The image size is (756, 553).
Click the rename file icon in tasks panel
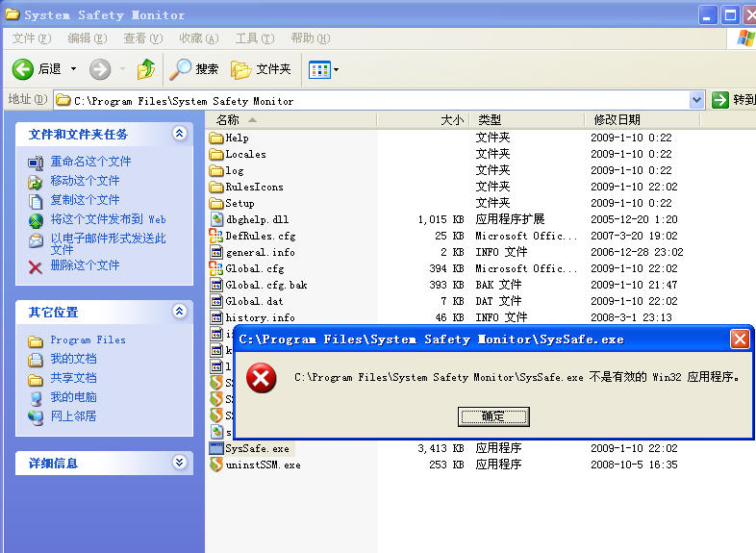pos(36,163)
